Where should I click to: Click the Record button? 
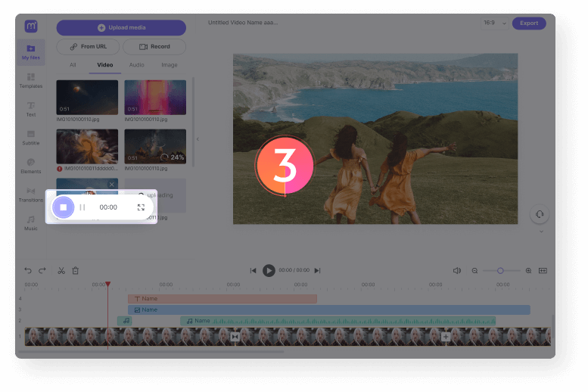click(x=154, y=46)
